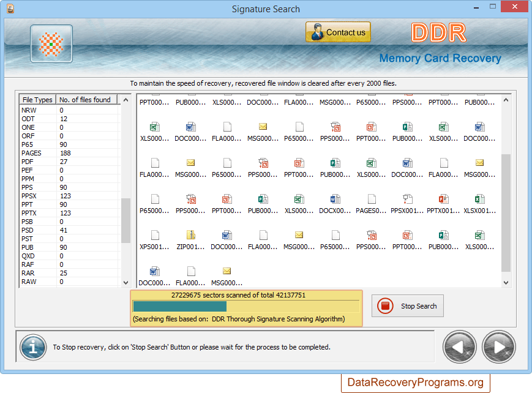Click the person icon on Contact us

coord(317,32)
